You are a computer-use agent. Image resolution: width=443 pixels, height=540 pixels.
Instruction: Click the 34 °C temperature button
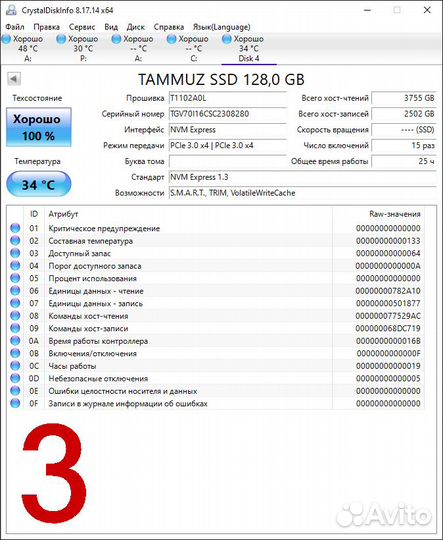click(39, 184)
